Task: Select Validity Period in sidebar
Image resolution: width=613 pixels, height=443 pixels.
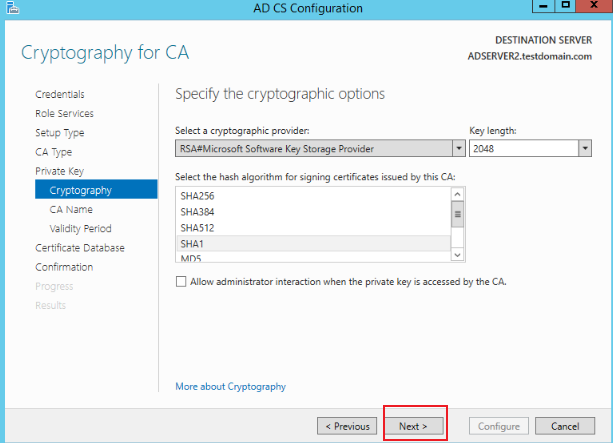Action: (81, 229)
